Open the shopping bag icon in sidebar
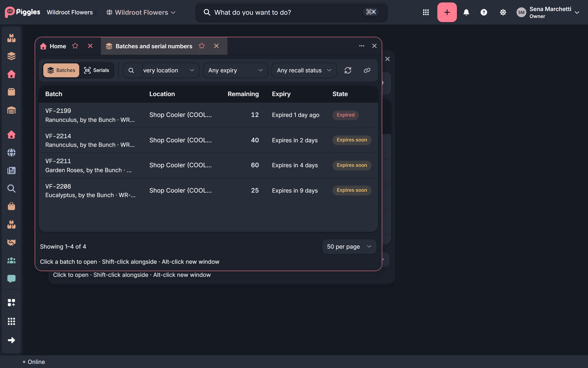Viewport: 588px width, 368px height. coord(11,206)
